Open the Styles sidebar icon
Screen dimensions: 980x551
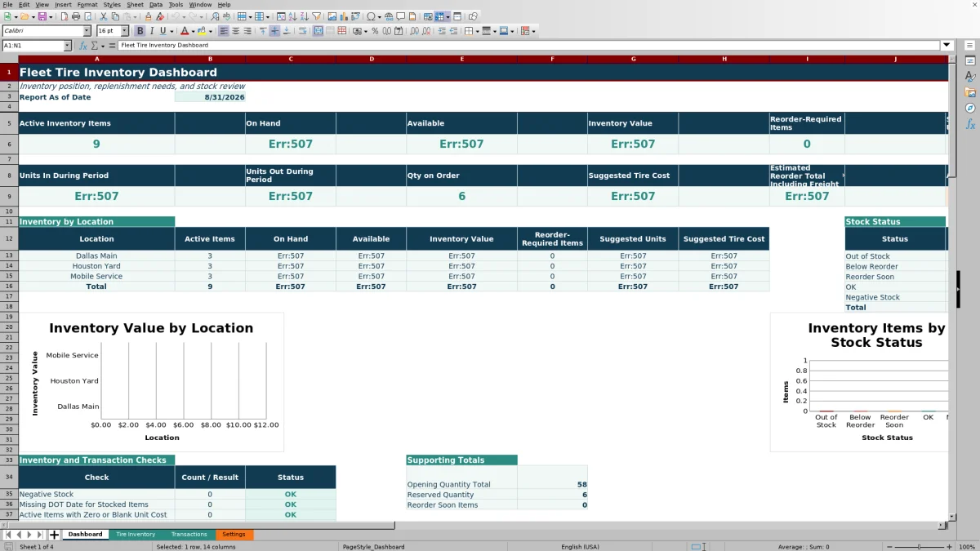pos(970,76)
